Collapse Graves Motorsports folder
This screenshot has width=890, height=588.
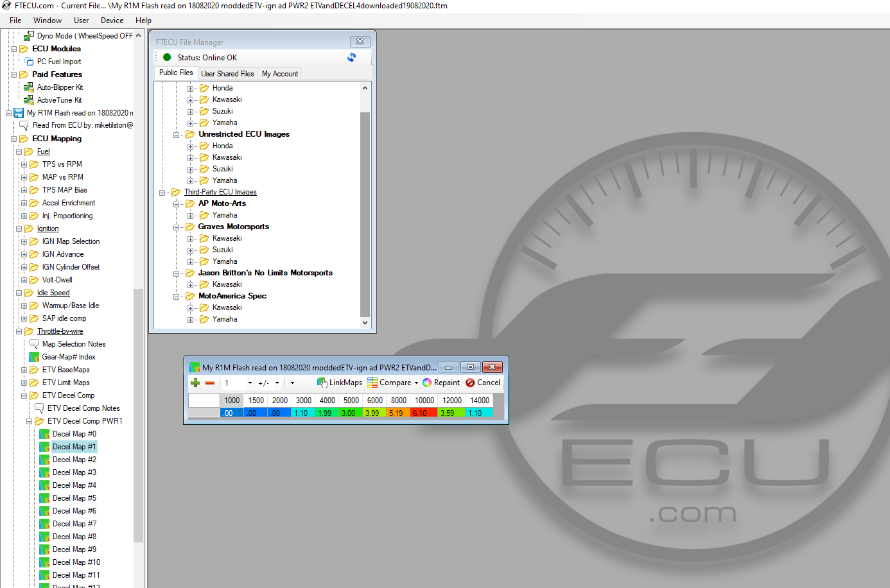(x=176, y=227)
